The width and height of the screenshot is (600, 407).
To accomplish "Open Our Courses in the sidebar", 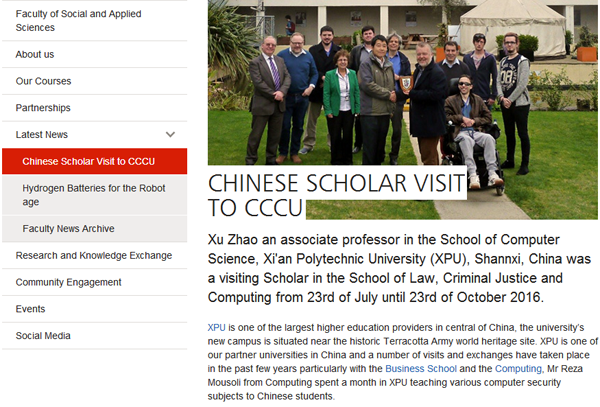I will pyautogui.click(x=44, y=81).
